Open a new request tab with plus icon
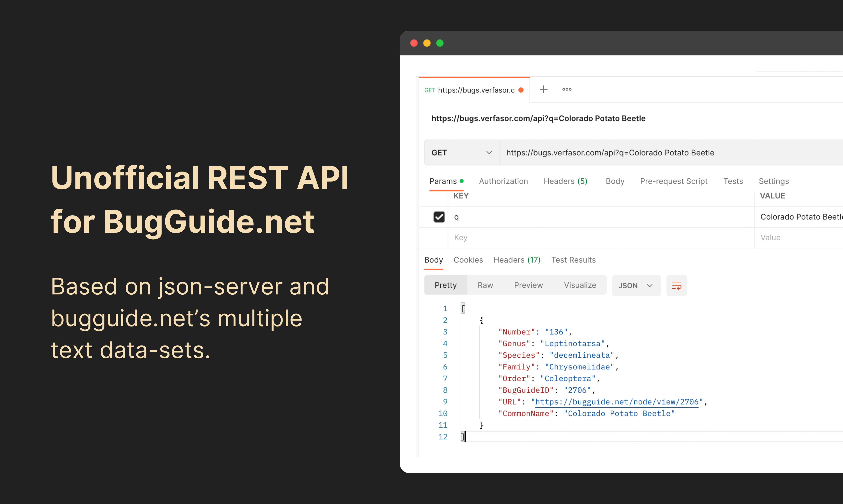Image resolution: width=843 pixels, height=504 pixels. point(543,89)
